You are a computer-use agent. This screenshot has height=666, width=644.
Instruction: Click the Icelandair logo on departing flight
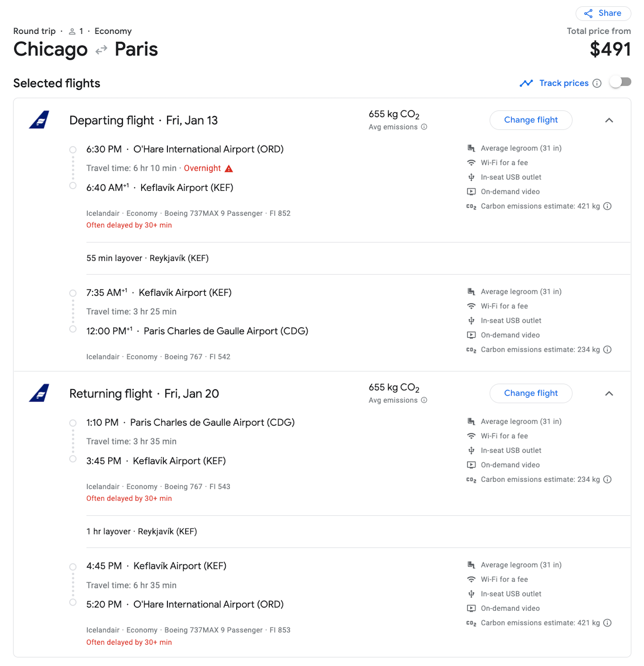tap(39, 120)
